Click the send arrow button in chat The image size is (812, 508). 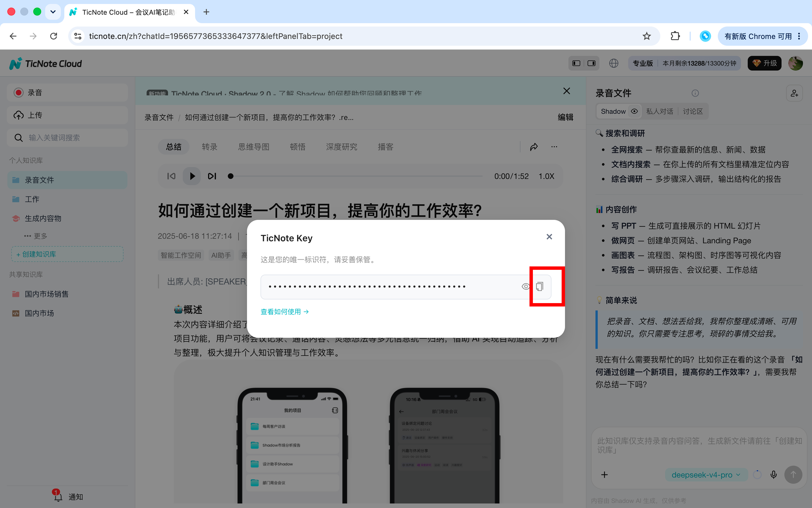pyautogui.click(x=793, y=475)
